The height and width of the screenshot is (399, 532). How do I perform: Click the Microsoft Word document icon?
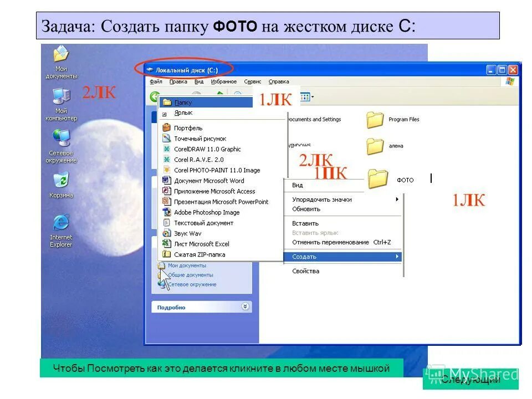[x=167, y=181]
